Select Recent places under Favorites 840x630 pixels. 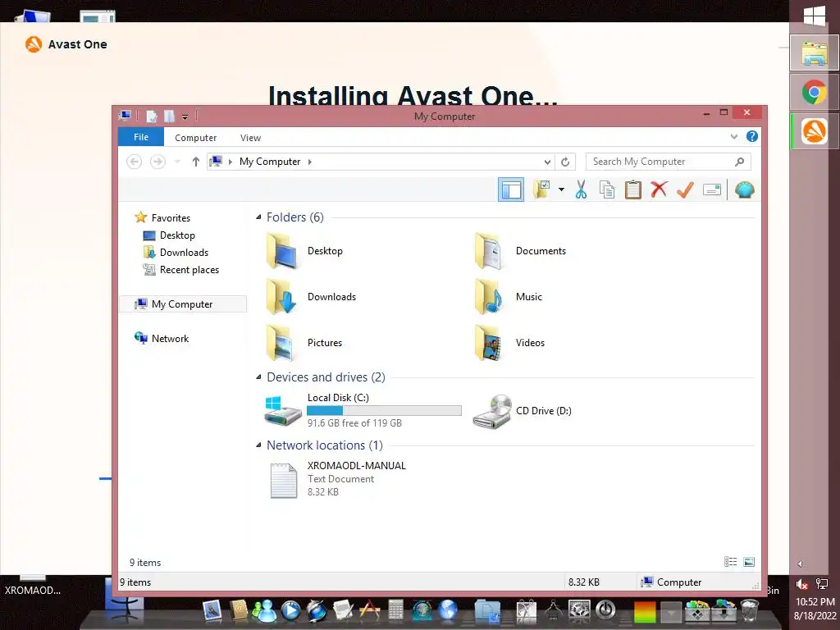(x=180, y=269)
